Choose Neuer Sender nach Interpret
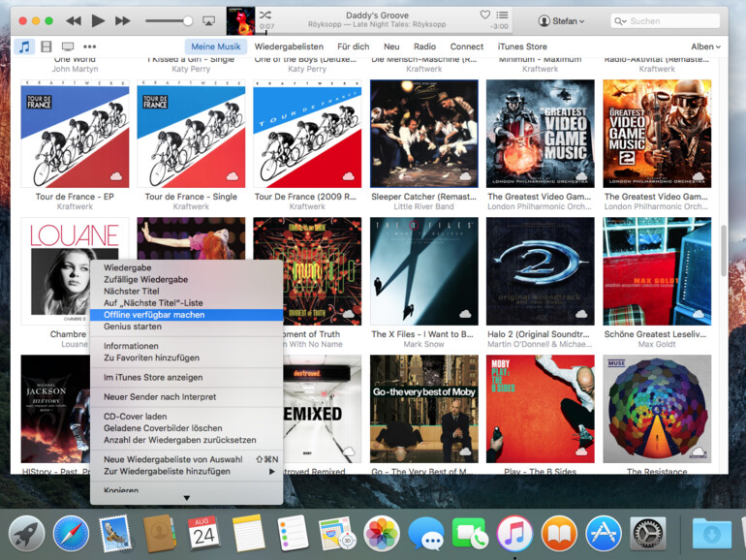746x560 pixels. [x=186, y=397]
